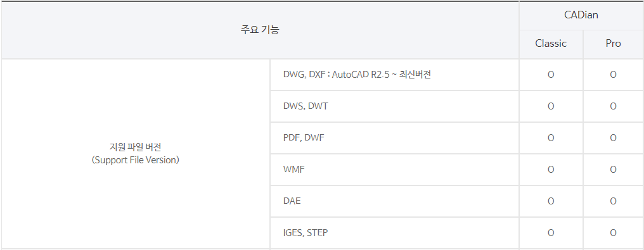Click Pro O mark for DWG, DXF
Screen dimensions: 644x250
[613, 75]
